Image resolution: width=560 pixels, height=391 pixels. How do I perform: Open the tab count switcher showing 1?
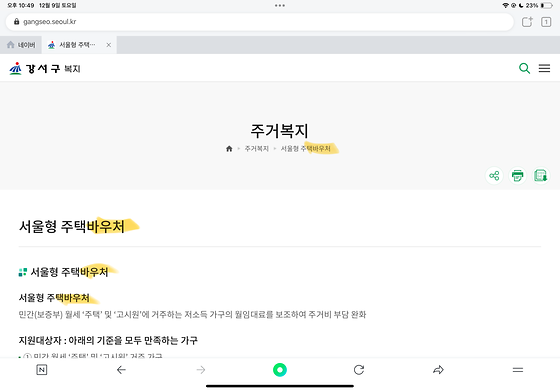point(546,22)
